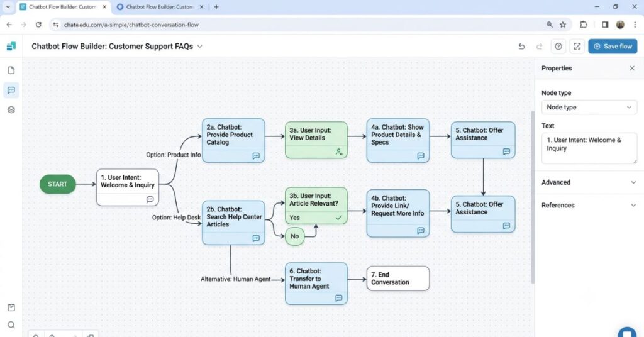Click the green START node
644x337 pixels.
(57, 184)
